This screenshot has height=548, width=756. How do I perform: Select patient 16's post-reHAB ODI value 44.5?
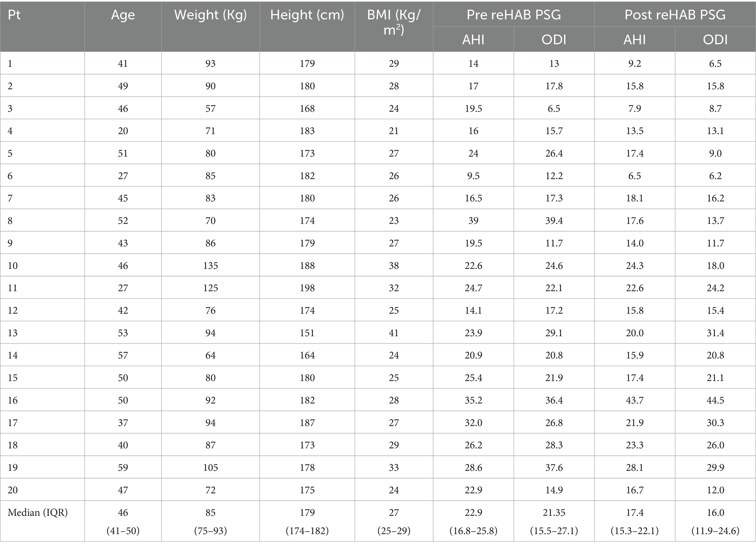click(x=715, y=400)
